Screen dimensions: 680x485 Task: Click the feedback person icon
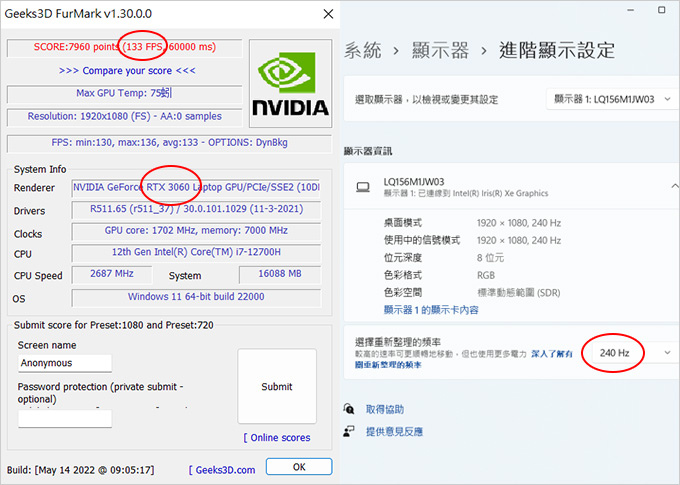[349, 431]
